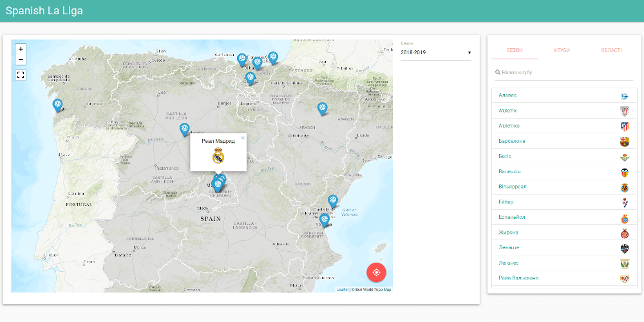Open the Бетіс club name in list
This screenshot has width=644, height=322.
click(505, 156)
